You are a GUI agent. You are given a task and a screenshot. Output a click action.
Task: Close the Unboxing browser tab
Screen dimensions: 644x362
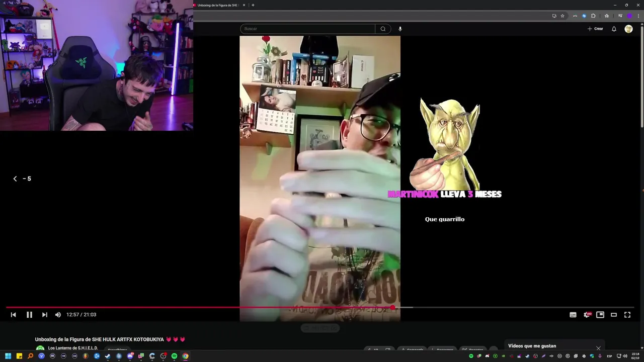(x=244, y=5)
